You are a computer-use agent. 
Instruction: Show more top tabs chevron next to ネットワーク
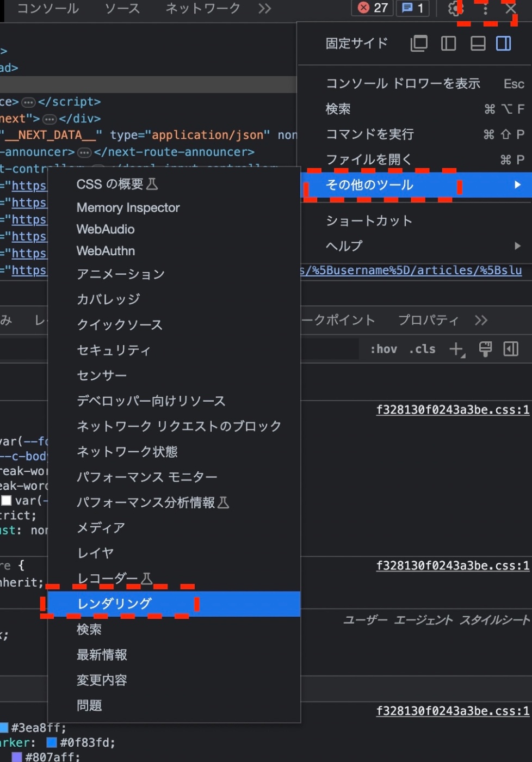click(265, 8)
